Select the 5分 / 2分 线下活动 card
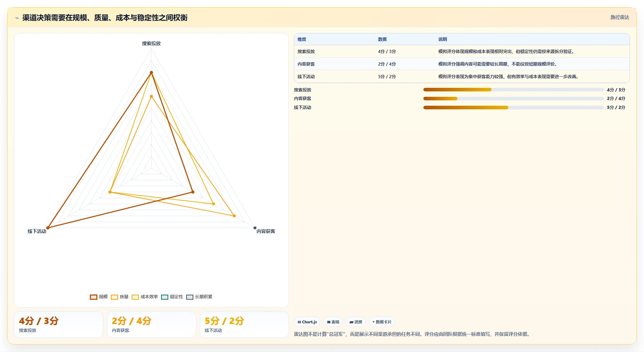Viewport: 644px width, 352px height. [244, 324]
